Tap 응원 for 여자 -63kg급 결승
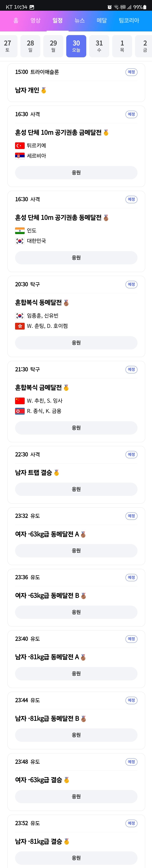Screen dimensions: 152x868 [76, 796]
